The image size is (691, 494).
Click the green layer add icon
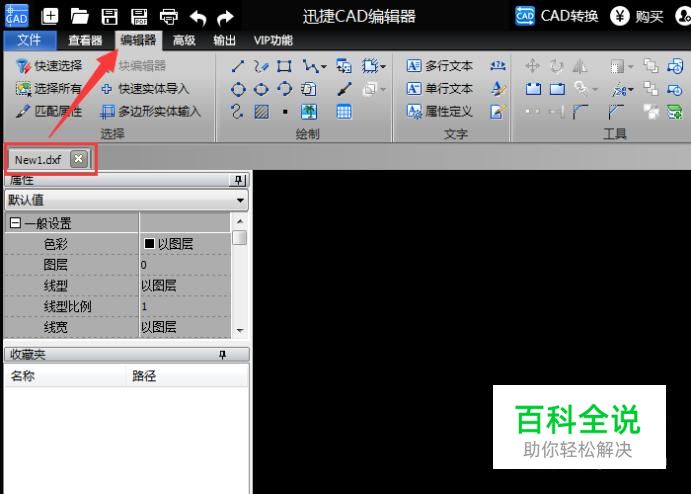tap(675, 112)
